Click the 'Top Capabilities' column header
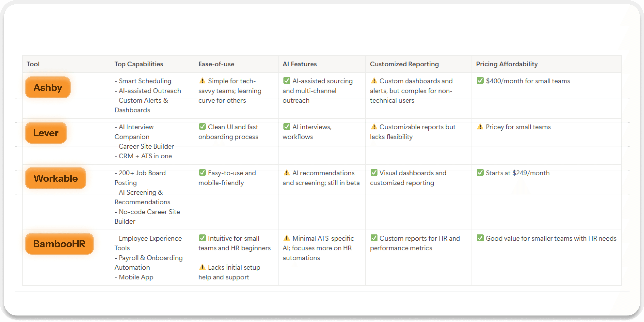Viewport: 644px width, 322px height. [139, 64]
